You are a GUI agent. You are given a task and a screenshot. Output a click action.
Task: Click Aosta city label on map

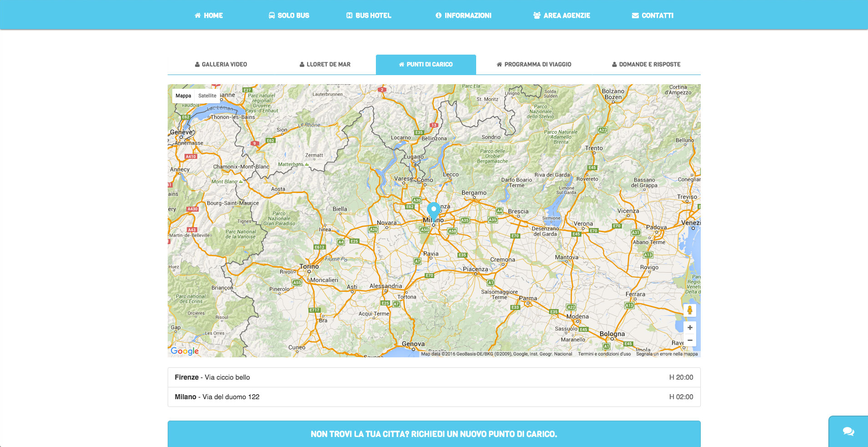click(x=278, y=189)
